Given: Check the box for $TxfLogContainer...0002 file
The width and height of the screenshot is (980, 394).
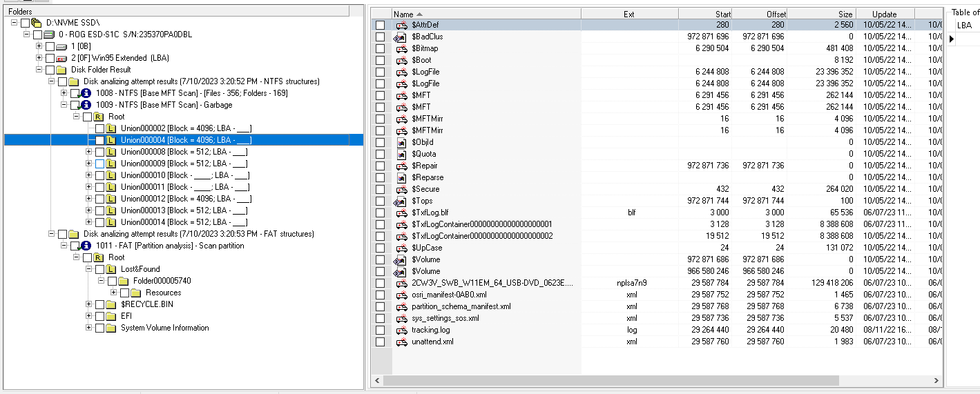Looking at the screenshot, I should coord(381,236).
